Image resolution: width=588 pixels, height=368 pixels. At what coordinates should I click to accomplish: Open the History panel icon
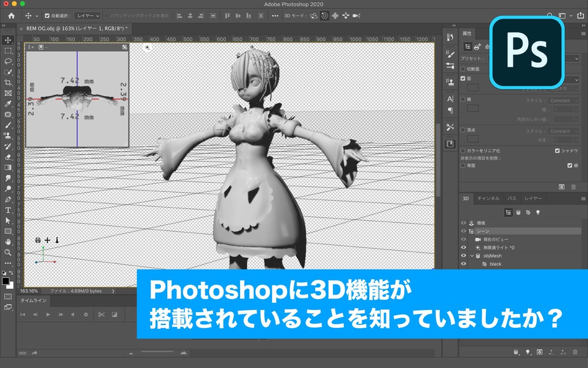pyautogui.click(x=450, y=37)
